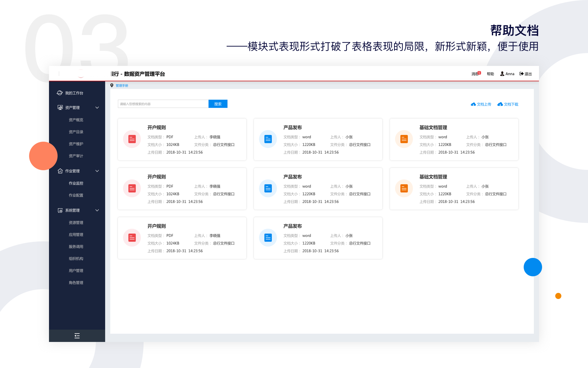Click the Anna user profile icon
588x368 pixels.
tap(502, 74)
